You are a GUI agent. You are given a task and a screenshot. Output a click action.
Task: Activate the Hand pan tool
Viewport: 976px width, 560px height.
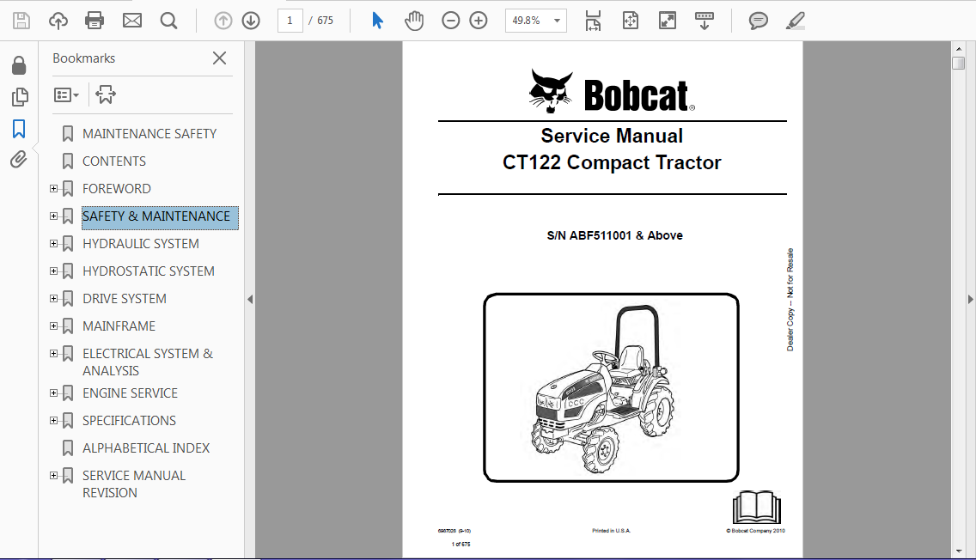[414, 21]
